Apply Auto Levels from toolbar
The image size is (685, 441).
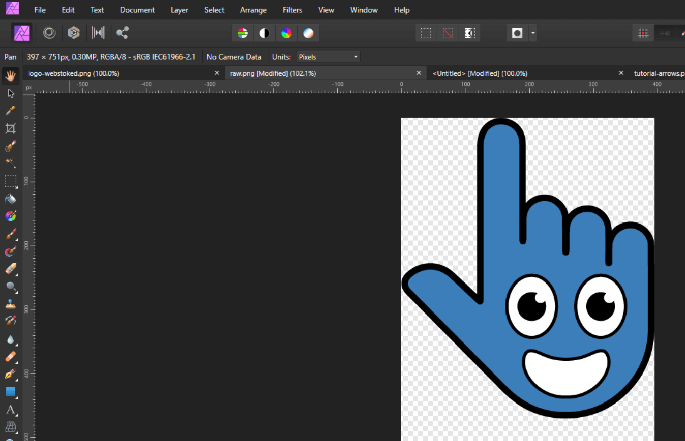click(x=242, y=33)
